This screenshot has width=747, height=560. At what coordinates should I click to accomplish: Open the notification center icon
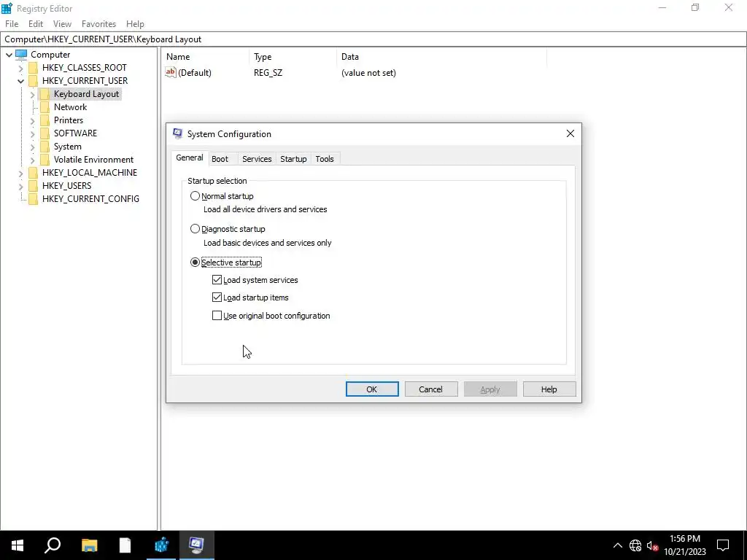pyautogui.click(x=723, y=545)
